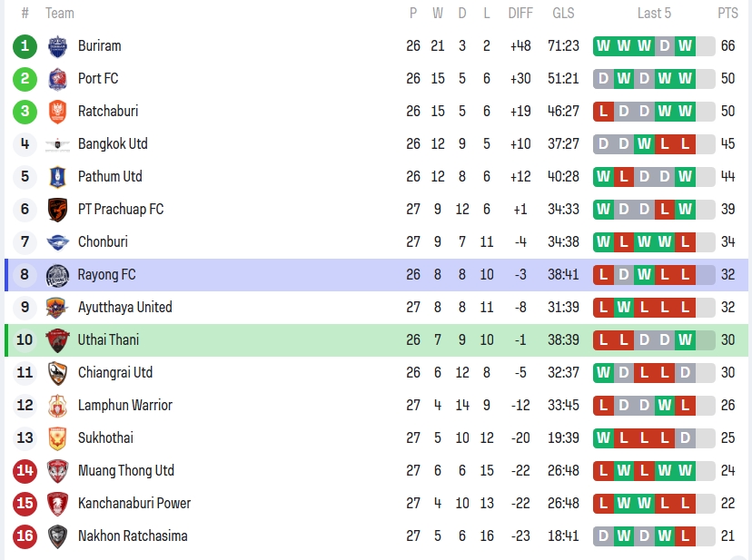Click the Muang Thong Utd crest

pos(57,471)
